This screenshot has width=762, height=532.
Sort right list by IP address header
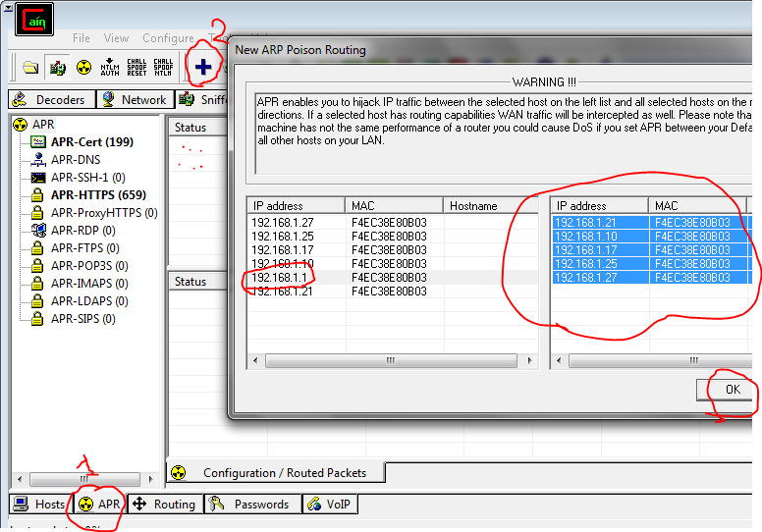(600, 206)
